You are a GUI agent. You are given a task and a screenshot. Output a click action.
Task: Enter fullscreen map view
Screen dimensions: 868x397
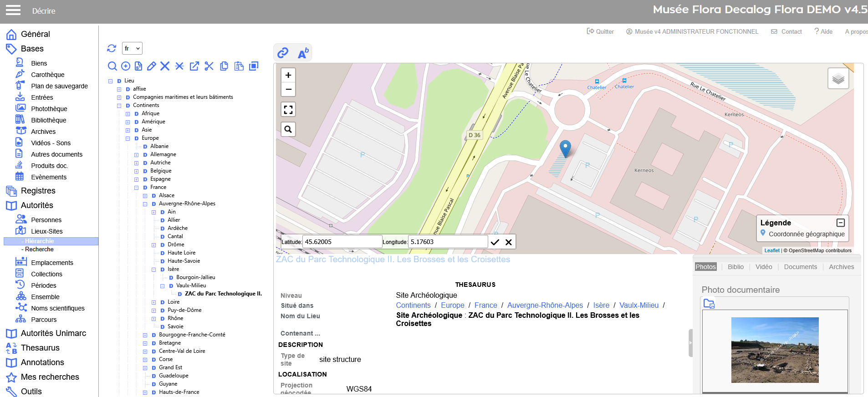point(288,109)
